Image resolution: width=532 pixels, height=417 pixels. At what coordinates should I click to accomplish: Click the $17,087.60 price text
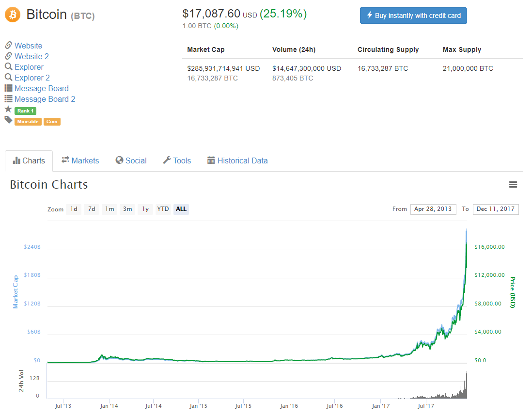pyautogui.click(x=211, y=14)
